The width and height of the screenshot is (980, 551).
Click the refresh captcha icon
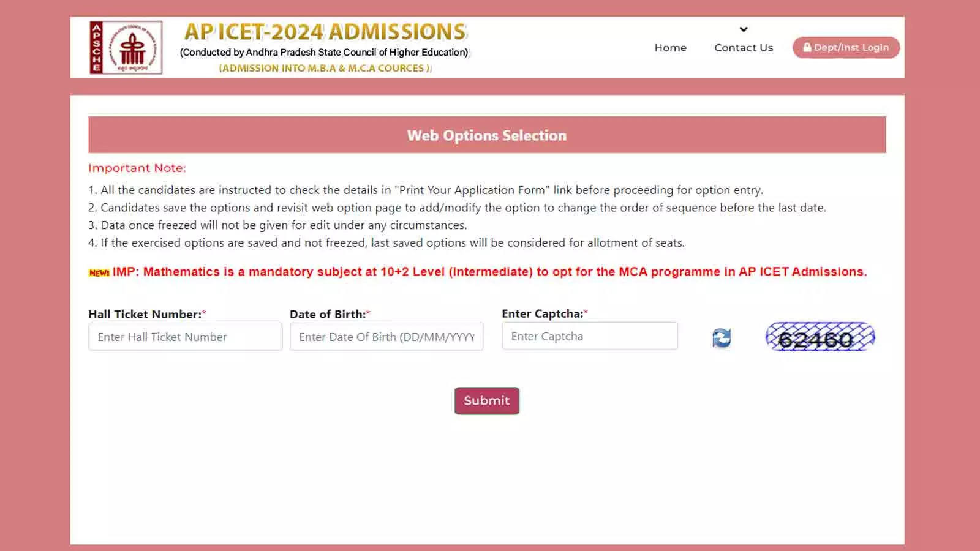click(722, 338)
